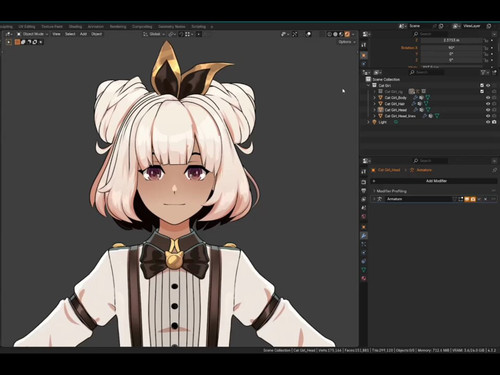500x375 pixels.
Task: Open the Rendering workspace tab
Action: 118,27
